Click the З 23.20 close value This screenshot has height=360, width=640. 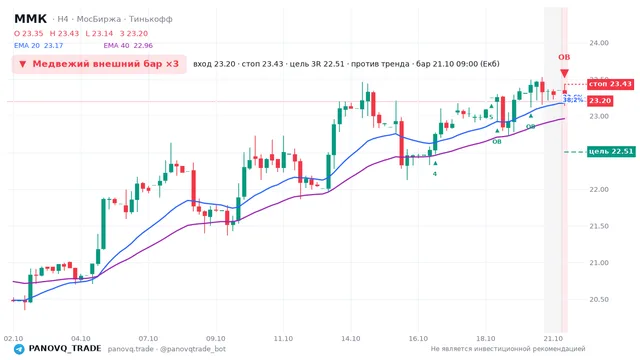pos(134,33)
